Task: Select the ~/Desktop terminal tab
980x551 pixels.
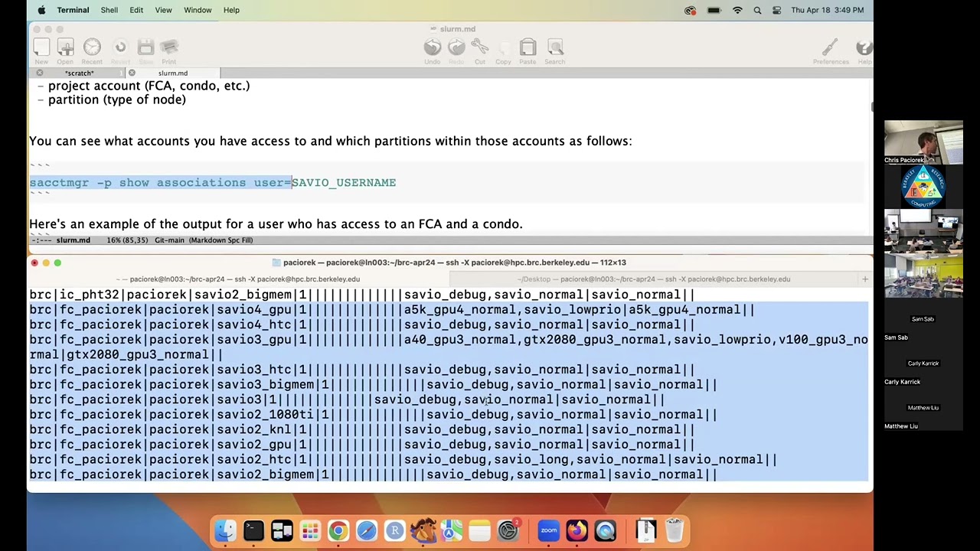Action: click(x=653, y=279)
